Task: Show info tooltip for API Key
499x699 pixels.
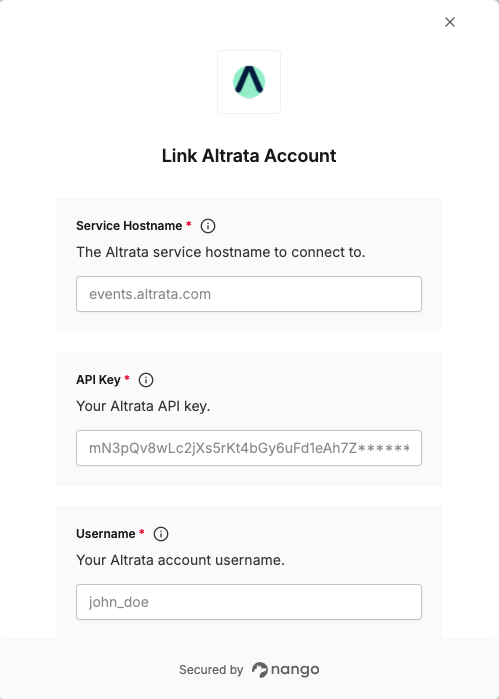Action: 146,380
